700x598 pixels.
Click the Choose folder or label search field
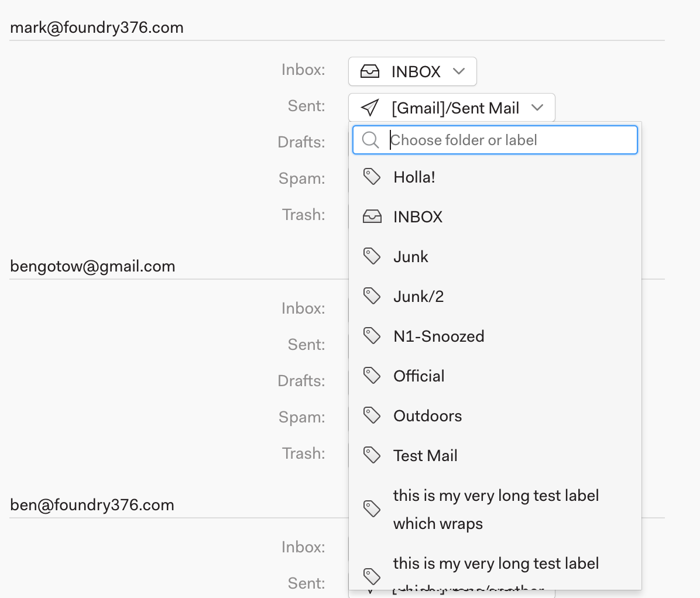pos(495,140)
